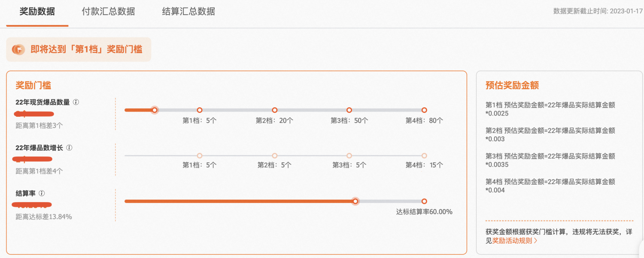Viewport: 644px width, 258px height.
Task: Click 第1档 marker on 爆品数增长 bar
Action: [200, 155]
